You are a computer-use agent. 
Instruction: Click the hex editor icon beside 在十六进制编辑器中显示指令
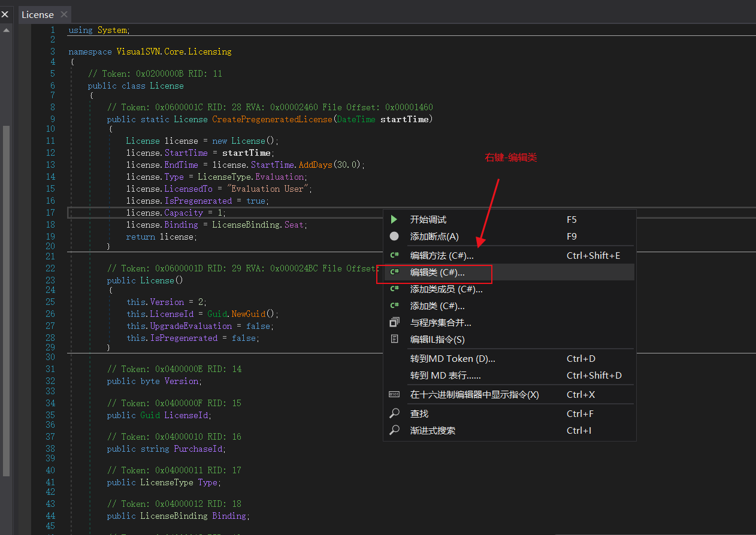tap(394, 394)
